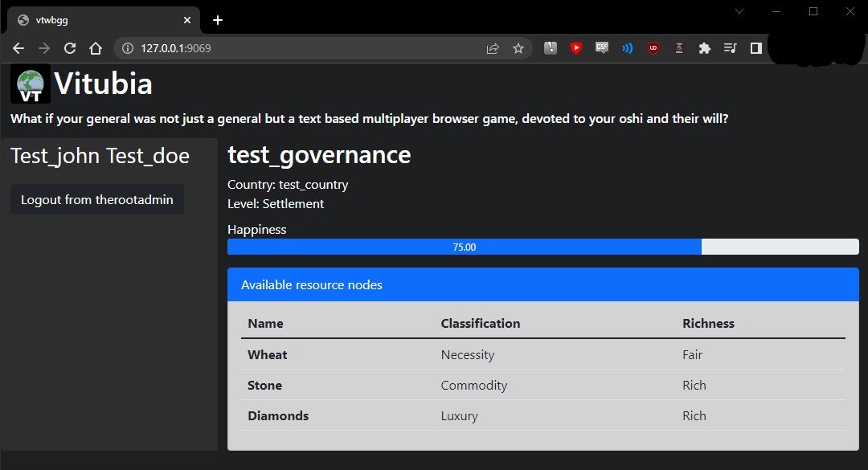
Task: View site information for 127.0.0.1
Action: [128, 49]
